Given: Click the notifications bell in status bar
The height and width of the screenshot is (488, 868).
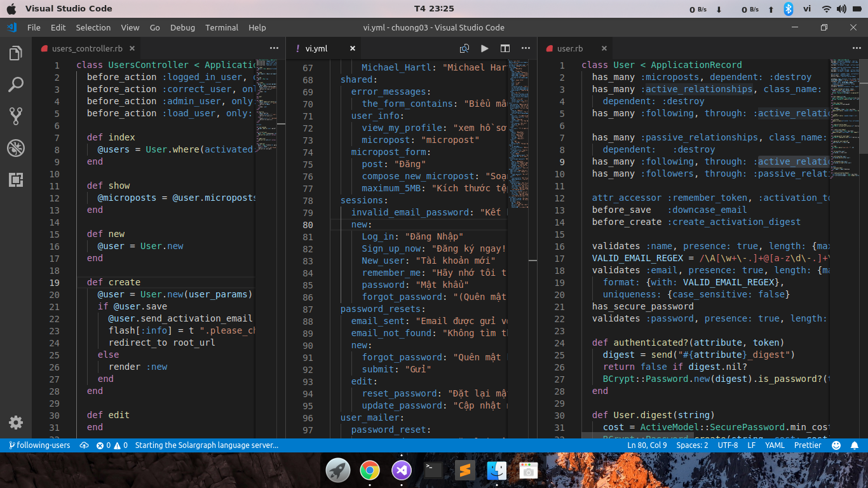Looking at the screenshot, I should [855, 445].
